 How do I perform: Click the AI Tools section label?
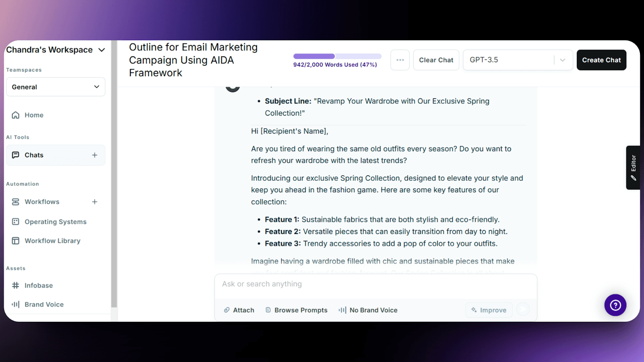pos(18,138)
